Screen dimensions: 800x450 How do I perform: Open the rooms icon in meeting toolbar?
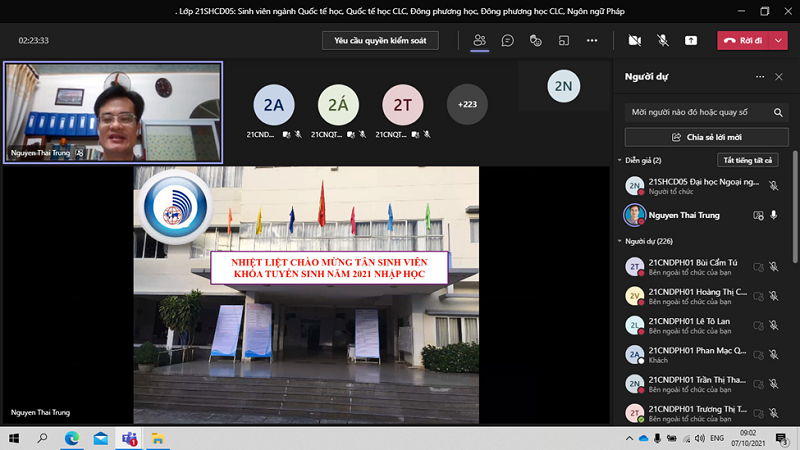564,40
